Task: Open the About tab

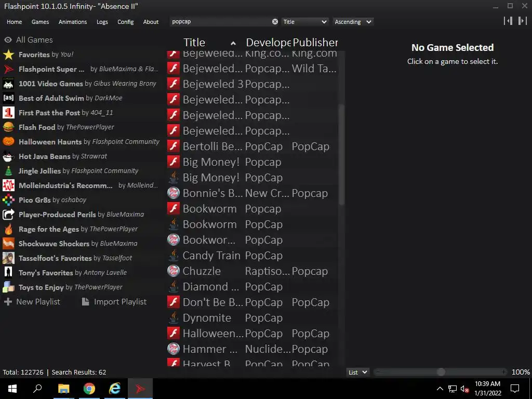Action: click(151, 22)
